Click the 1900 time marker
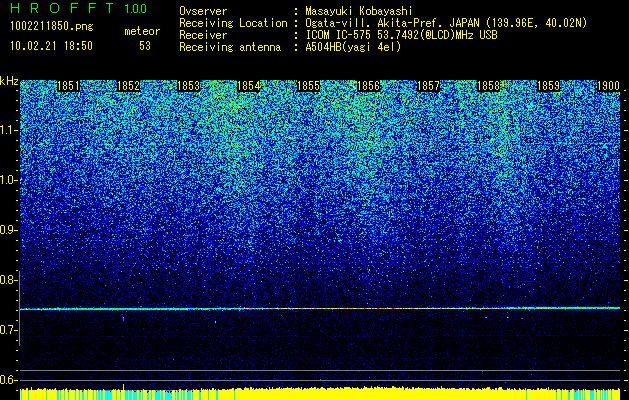The width and height of the screenshot is (629, 400). tap(609, 86)
